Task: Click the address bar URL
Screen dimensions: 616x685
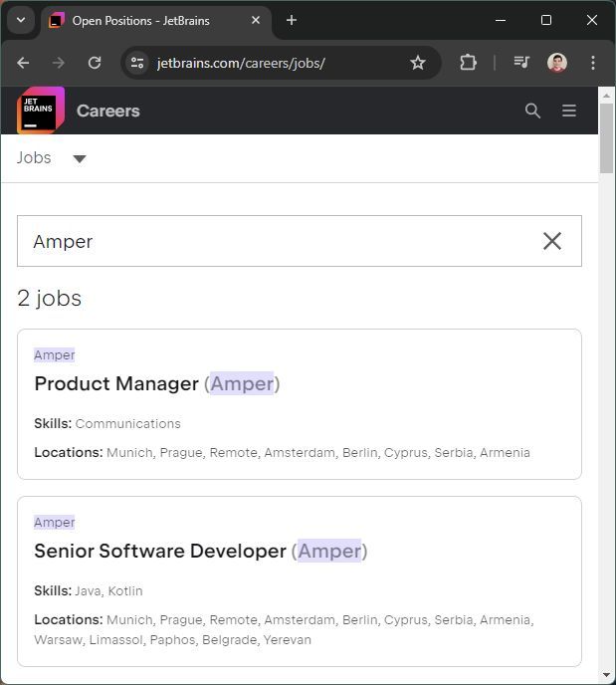Action: (241, 63)
